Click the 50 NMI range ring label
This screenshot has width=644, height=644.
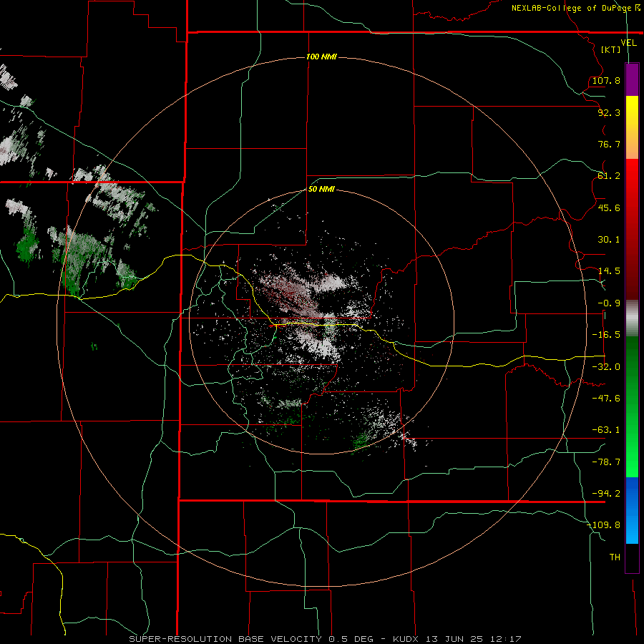321,189
